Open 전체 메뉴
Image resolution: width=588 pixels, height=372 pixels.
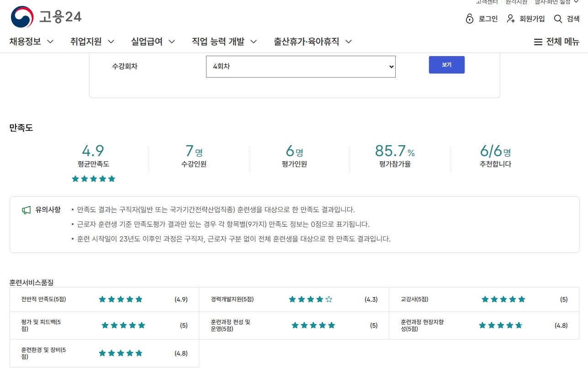point(556,42)
